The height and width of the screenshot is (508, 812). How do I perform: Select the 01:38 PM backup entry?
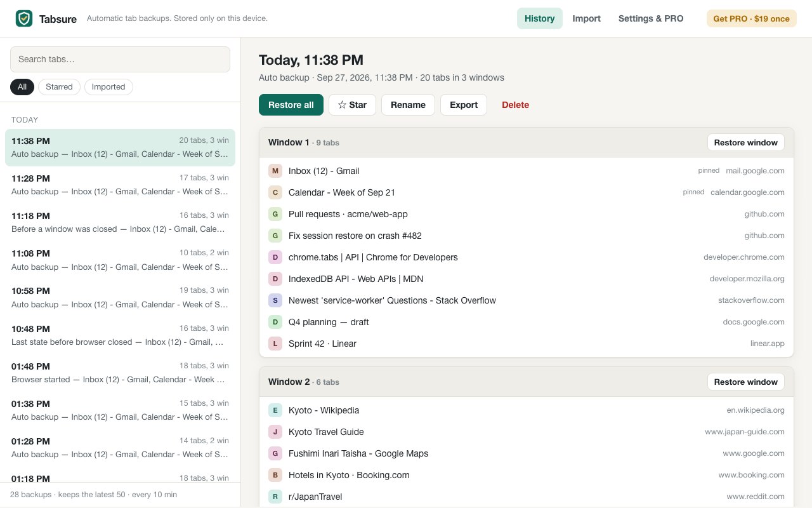(120, 410)
